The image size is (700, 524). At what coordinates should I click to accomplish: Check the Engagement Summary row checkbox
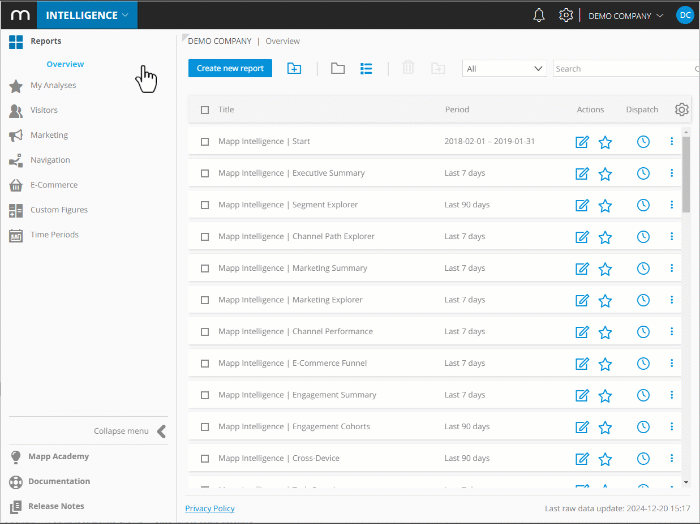coord(205,395)
